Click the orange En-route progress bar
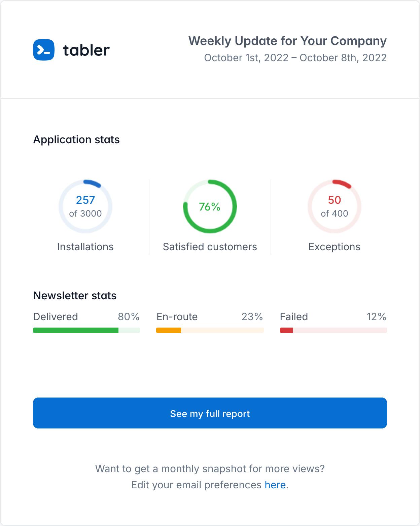Image resolution: width=420 pixels, height=526 pixels. click(210, 330)
